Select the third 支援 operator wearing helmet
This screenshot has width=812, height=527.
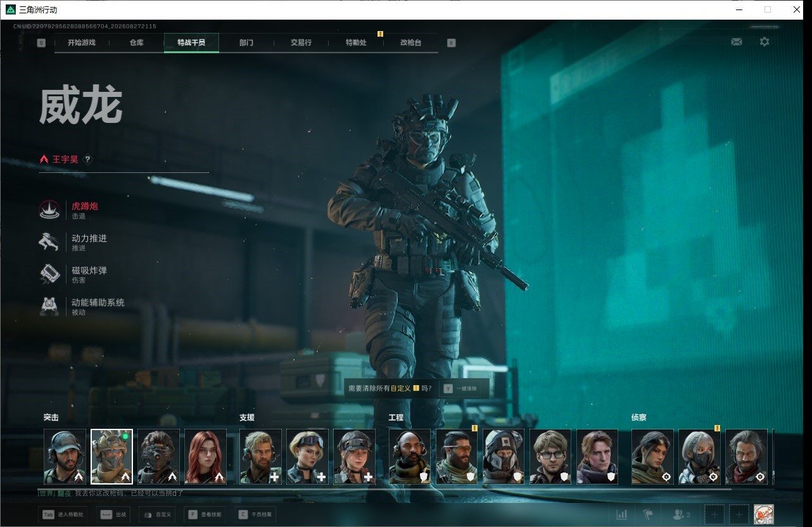pos(354,457)
